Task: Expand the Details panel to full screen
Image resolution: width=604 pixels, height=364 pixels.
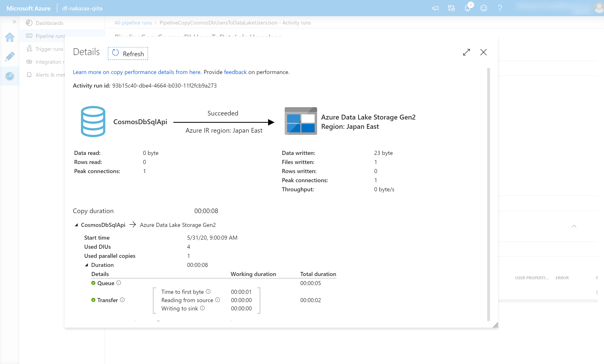Action: tap(467, 52)
